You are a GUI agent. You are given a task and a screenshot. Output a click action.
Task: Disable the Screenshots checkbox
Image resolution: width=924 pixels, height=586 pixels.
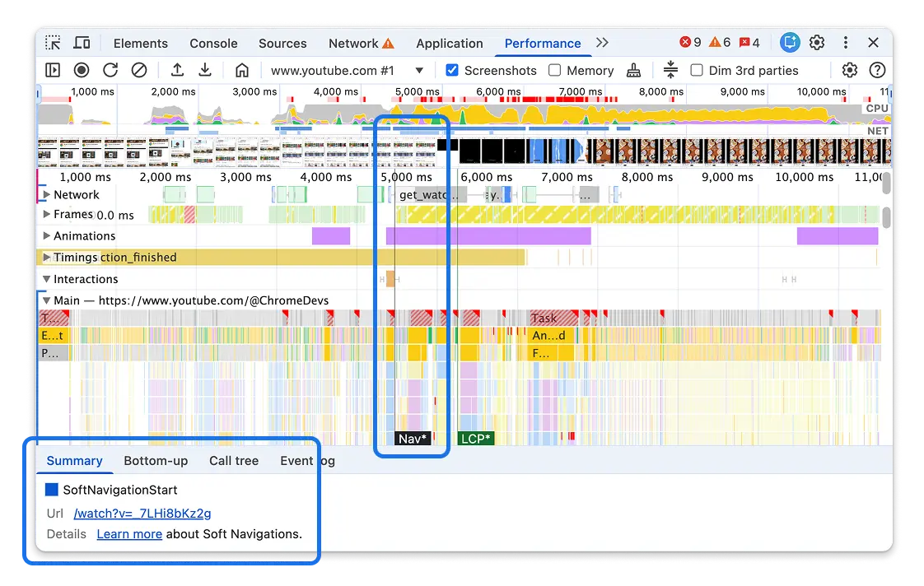pyautogui.click(x=452, y=70)
